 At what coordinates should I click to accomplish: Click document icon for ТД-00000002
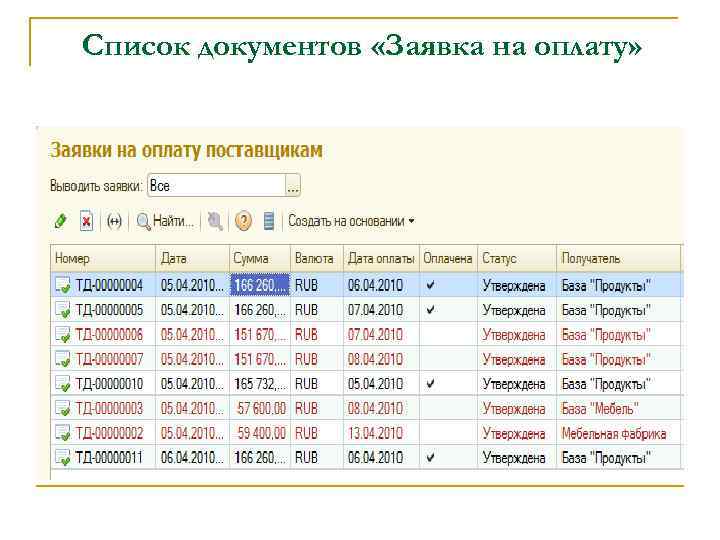[63, 433]
